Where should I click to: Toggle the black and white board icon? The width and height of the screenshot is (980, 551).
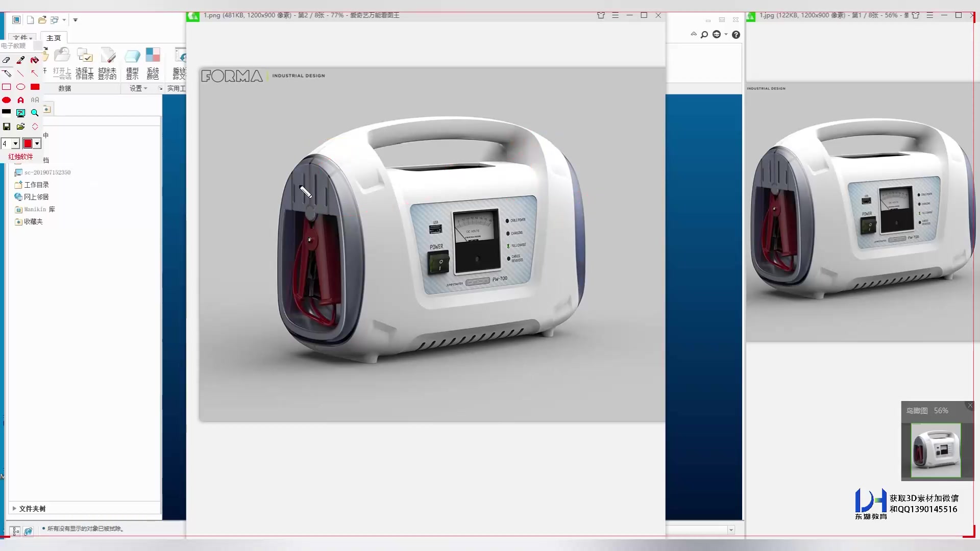click(x=7, y=112)
